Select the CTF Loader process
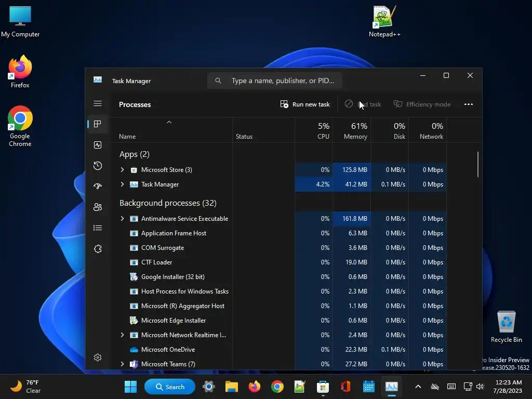 point(278,262)
